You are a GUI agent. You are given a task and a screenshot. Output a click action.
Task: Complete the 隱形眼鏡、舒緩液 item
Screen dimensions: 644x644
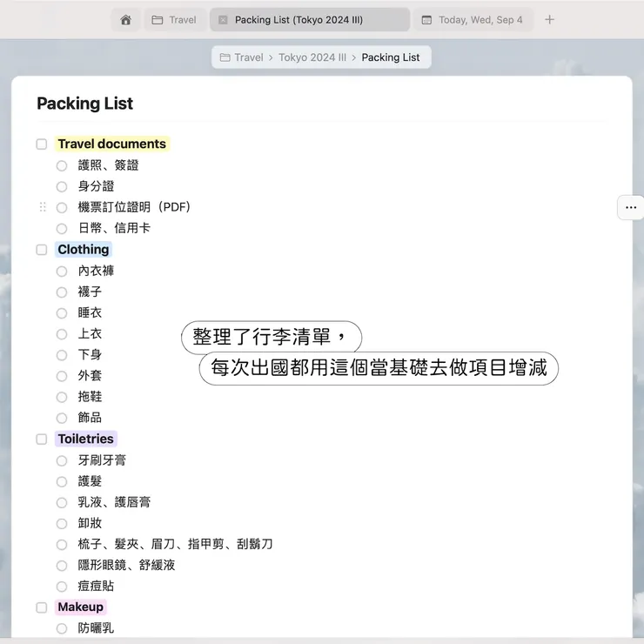(x=62, y=566)
